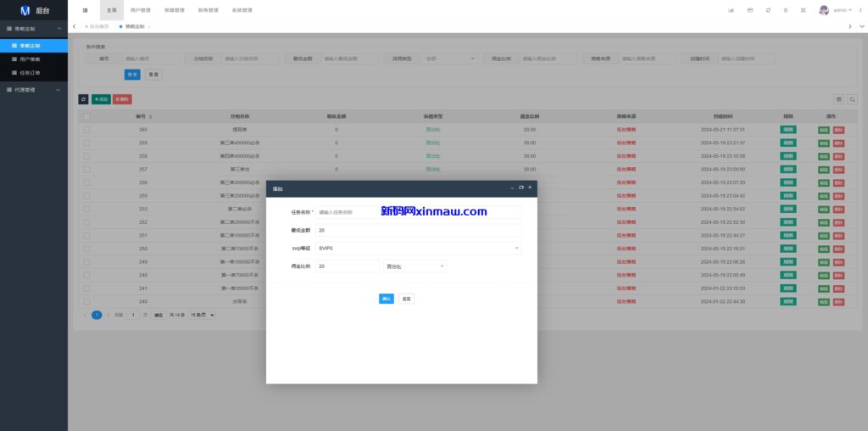The image size is (868, 431).
Task: Click the 任务名称 input field
Action: (x=419, y=212)
